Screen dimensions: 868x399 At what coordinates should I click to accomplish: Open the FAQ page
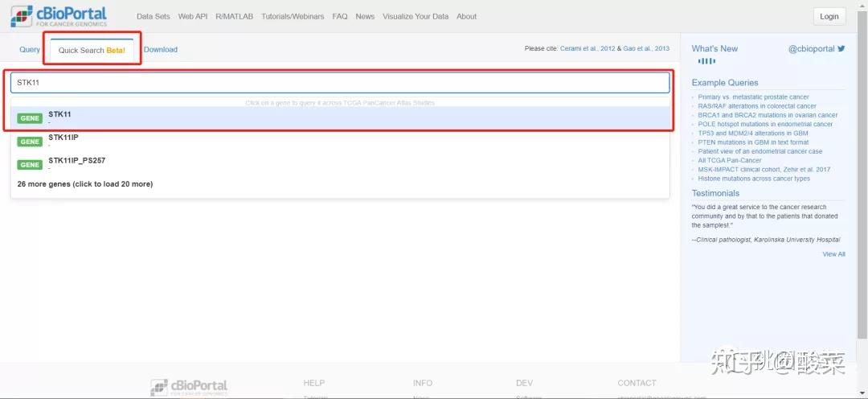click(x=340, y=17)
